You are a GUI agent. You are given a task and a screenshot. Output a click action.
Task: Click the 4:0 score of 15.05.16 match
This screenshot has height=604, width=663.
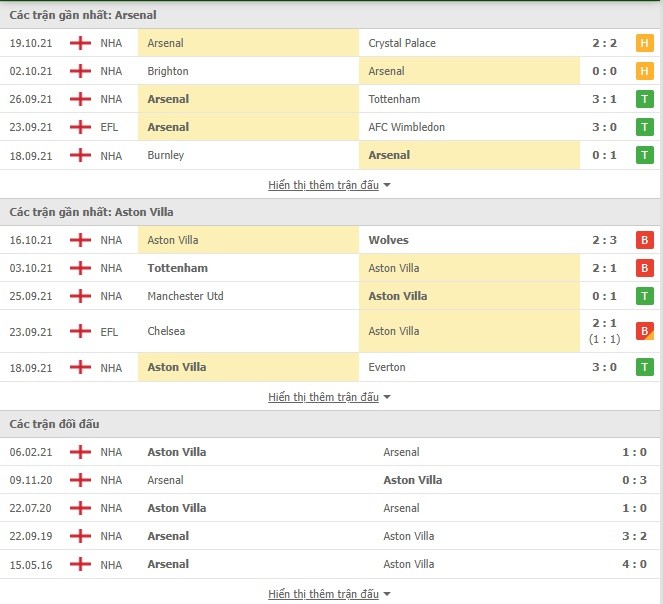pos(634,564)
